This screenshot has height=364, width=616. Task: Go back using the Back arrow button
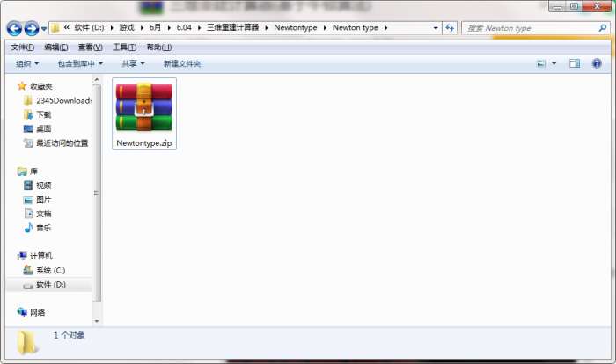[14, 28]
